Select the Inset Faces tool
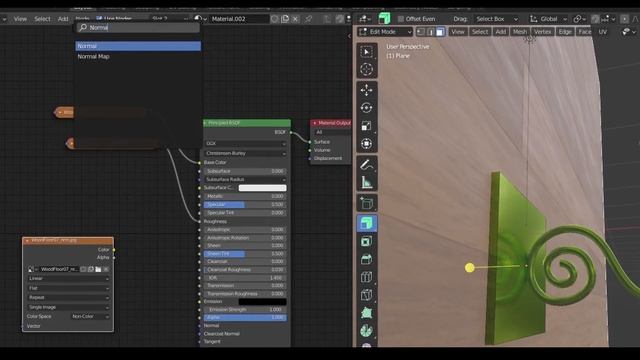The height and width of the screenshot is (360, 640). pos(367,241)
